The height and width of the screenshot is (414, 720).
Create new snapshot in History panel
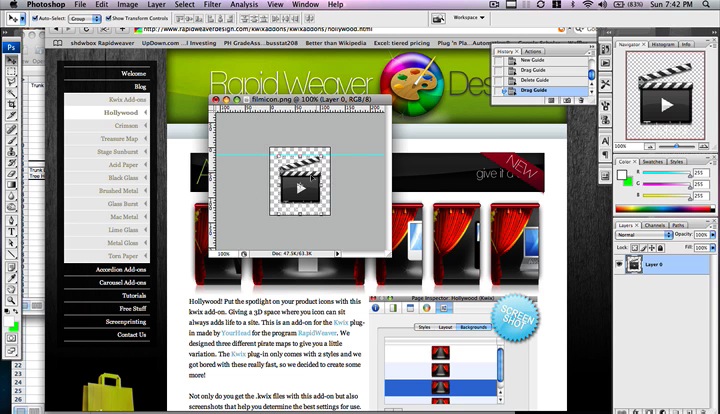[x=567, y=100]
